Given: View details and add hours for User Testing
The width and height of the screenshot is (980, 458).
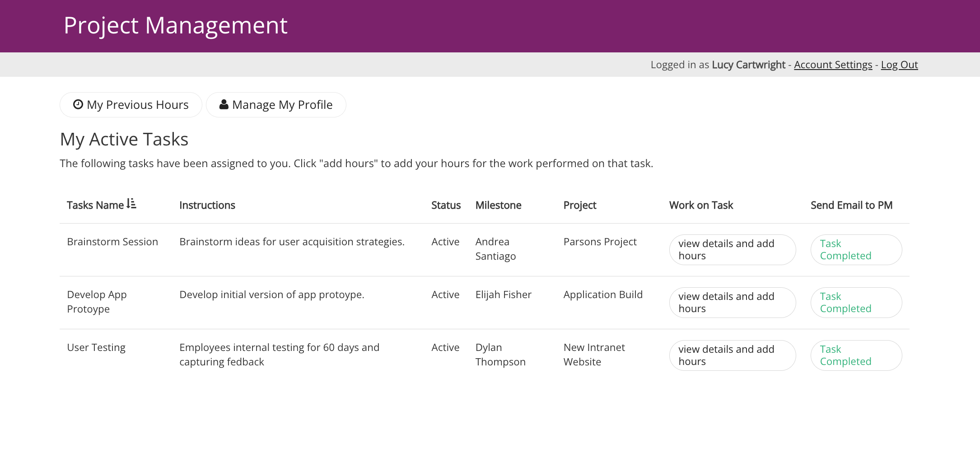Looking at the screenshot, I should [733, 355].
